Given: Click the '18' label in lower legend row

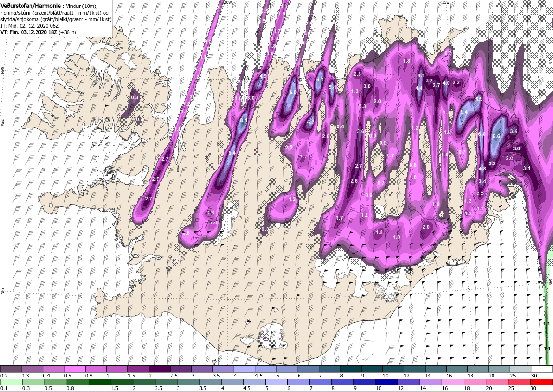Looking at the screenshot, I should click(x=467, y=388).
